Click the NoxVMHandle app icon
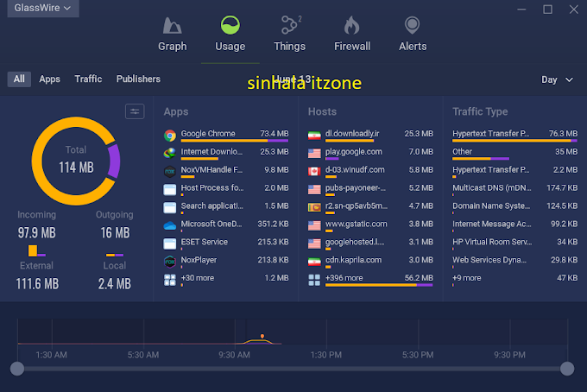This screenshot has width=587, height=392. point(170,172)
